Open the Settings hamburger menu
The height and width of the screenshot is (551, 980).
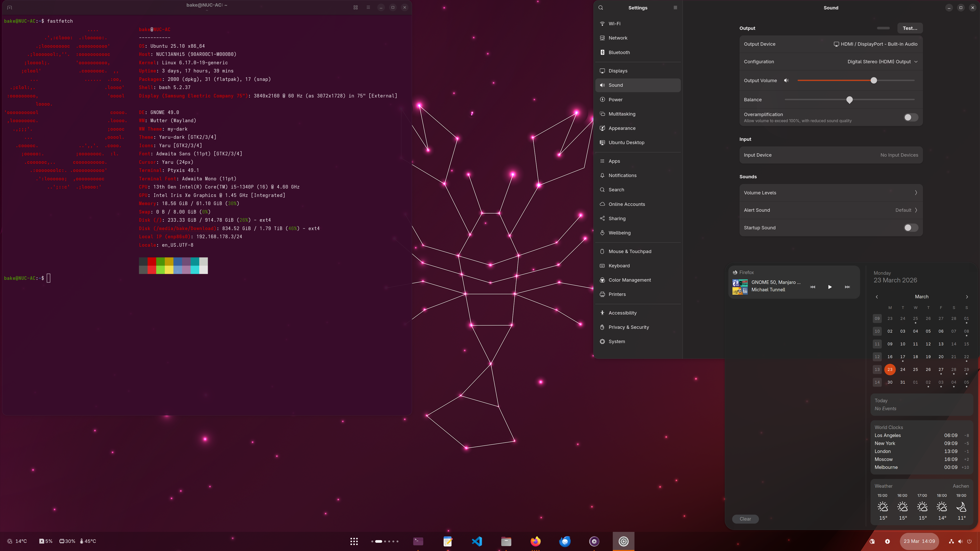tap(675, 8)
